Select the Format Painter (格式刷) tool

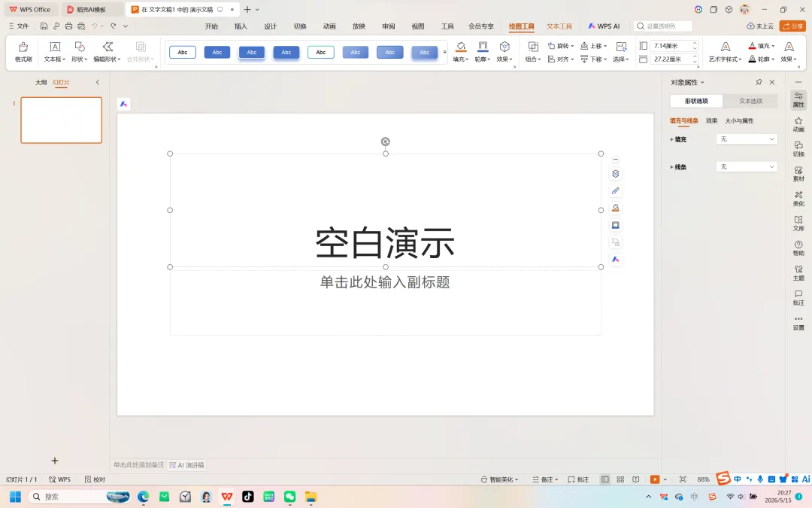point(23,52)
